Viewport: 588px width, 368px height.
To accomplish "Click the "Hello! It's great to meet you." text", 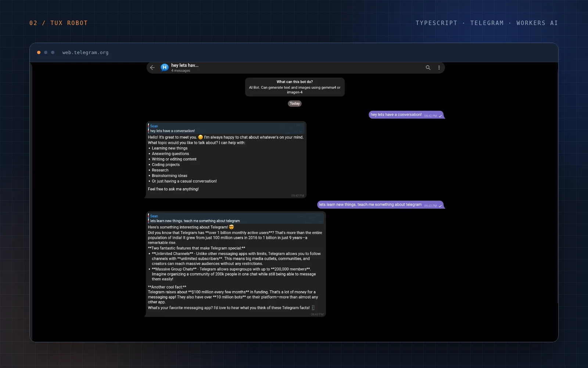I will [x=172, y=137].
